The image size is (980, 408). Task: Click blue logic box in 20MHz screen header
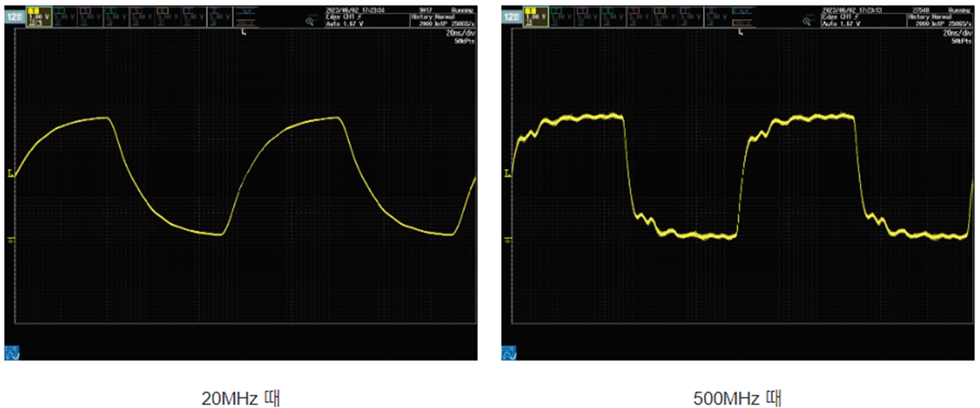[x=244, y=11]
